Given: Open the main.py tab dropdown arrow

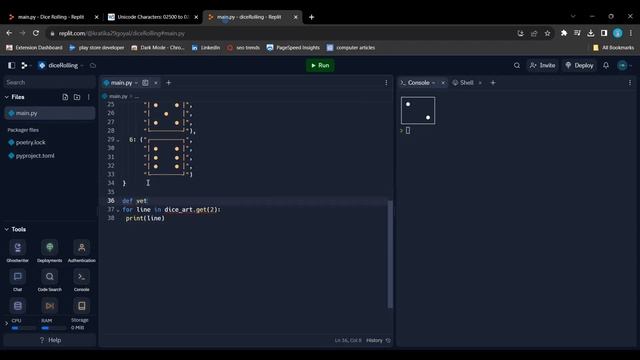Looking at the screenshot, I should click(x=136, y=83).
